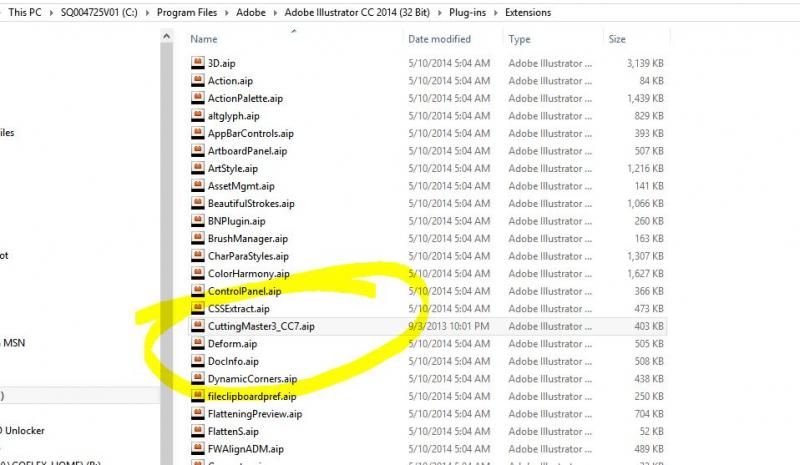The width and height of the screenshot is (800, 465).
Task: Select the AppBarControls.aip file icon
Action: [197, 133]
